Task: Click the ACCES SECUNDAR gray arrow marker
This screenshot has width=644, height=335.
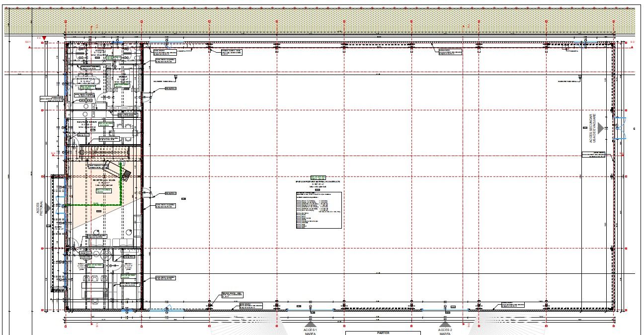Action: [600, 128]
